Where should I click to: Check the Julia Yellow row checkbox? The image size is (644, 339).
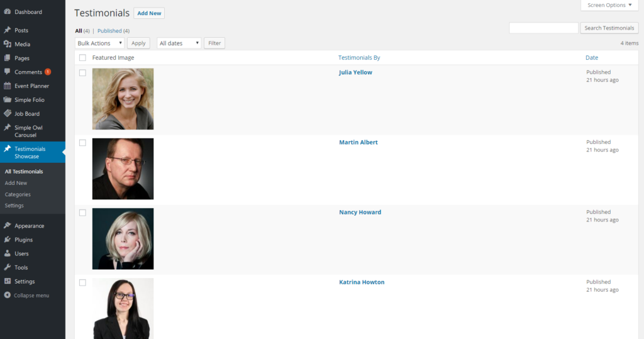point(82,73)
